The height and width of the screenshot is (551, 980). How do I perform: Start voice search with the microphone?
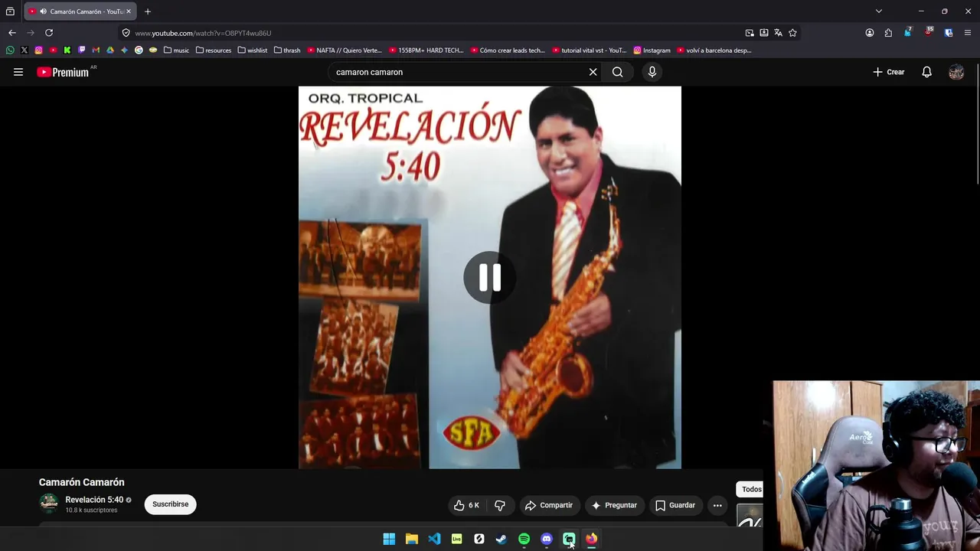coord(652,72)
